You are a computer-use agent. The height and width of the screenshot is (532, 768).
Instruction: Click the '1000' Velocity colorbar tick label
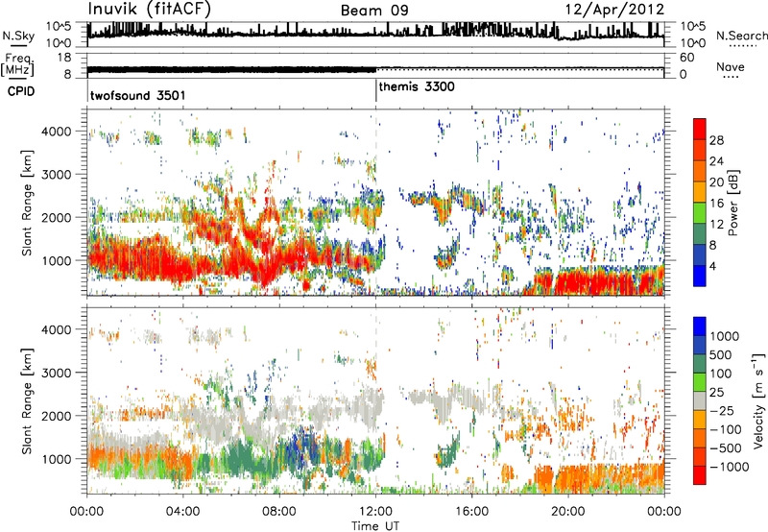click(724, 336)
